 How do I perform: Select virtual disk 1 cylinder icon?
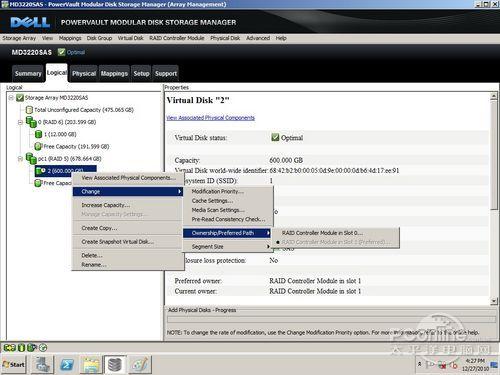click(38, 134)
